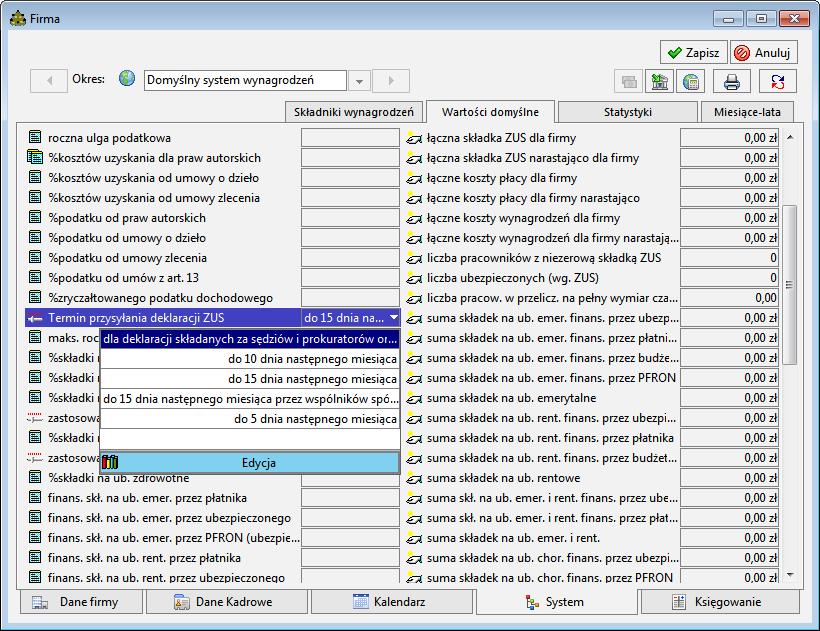Open the Księgowanie bottom tab
Image resolution: width=820 pixels, height=631 pixels.
pos(720,602)
